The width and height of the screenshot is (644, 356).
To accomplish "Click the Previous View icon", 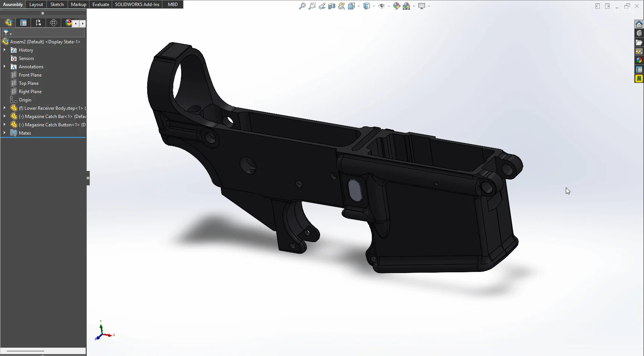I will click(322, 6).
